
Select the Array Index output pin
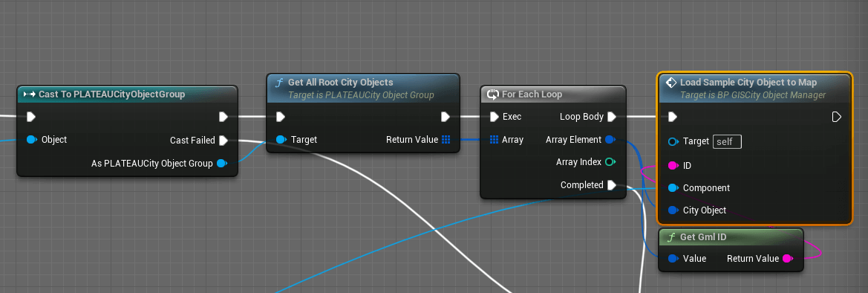coord(610,162)
